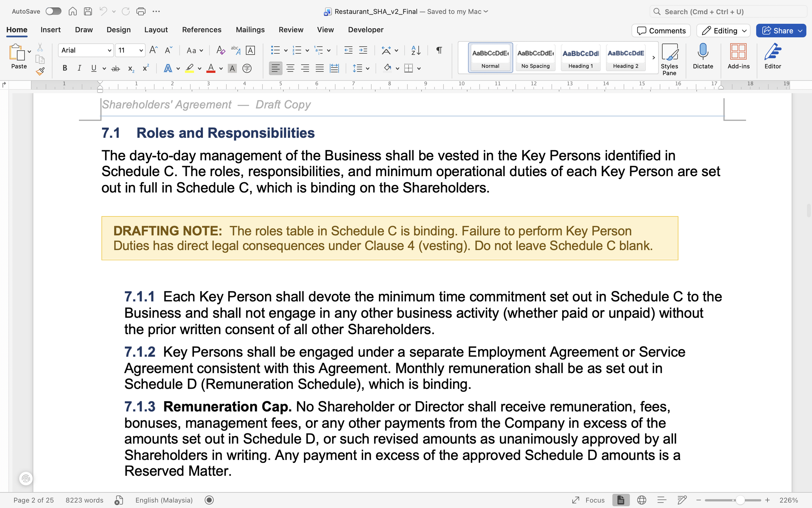Open the Add-ins menu
Viewport: 812px width, 508px height.
click(x=738, y=56)
